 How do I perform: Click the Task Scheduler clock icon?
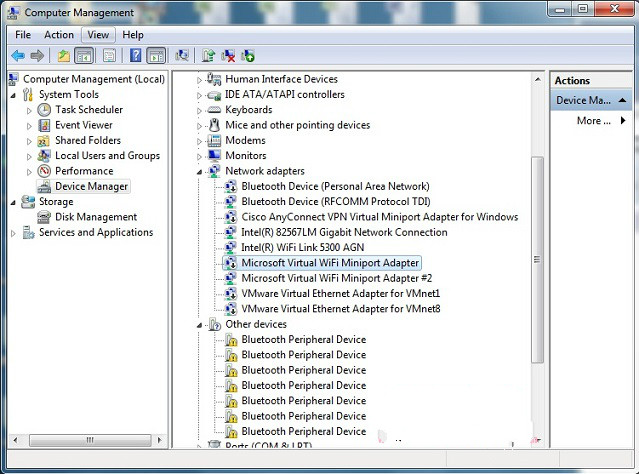pos(44,110)
